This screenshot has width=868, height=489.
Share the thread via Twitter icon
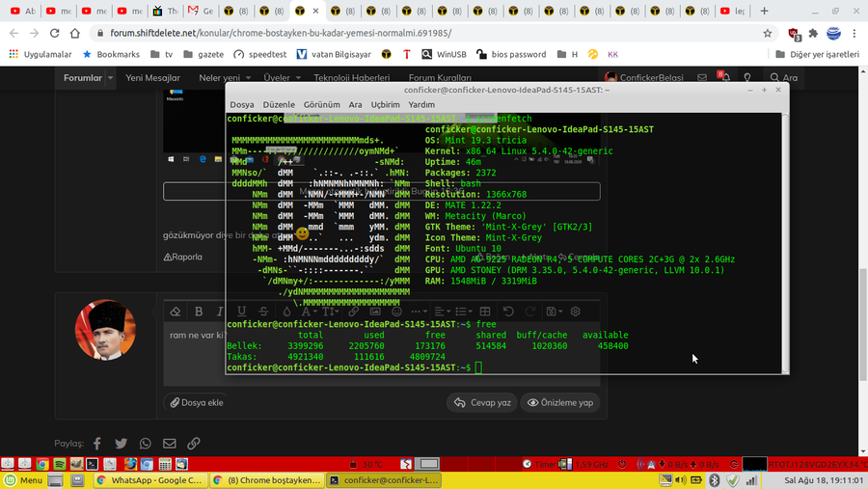122,444
